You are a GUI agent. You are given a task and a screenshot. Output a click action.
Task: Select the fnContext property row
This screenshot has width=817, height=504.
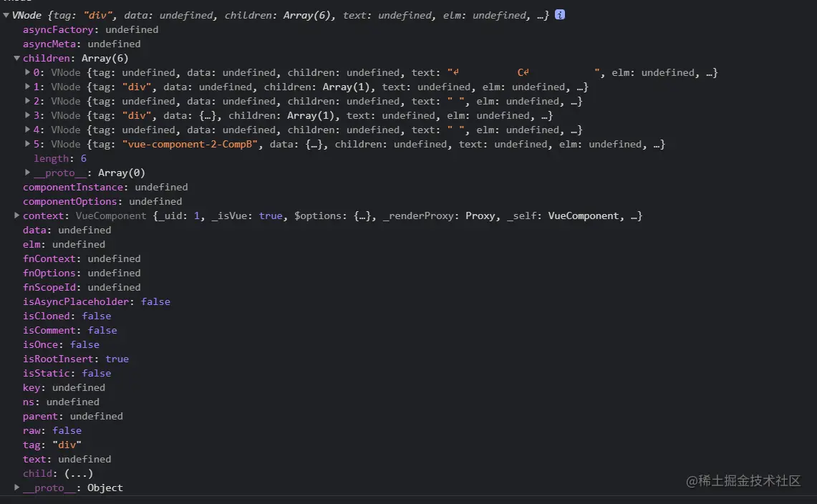[x=82, y=258]
